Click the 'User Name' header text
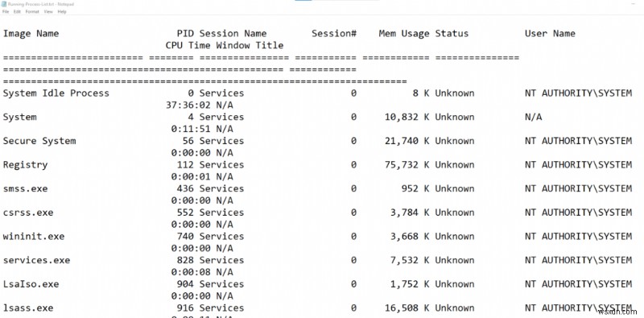The height and width of the screenshot is (318, 644). (550, 34)
